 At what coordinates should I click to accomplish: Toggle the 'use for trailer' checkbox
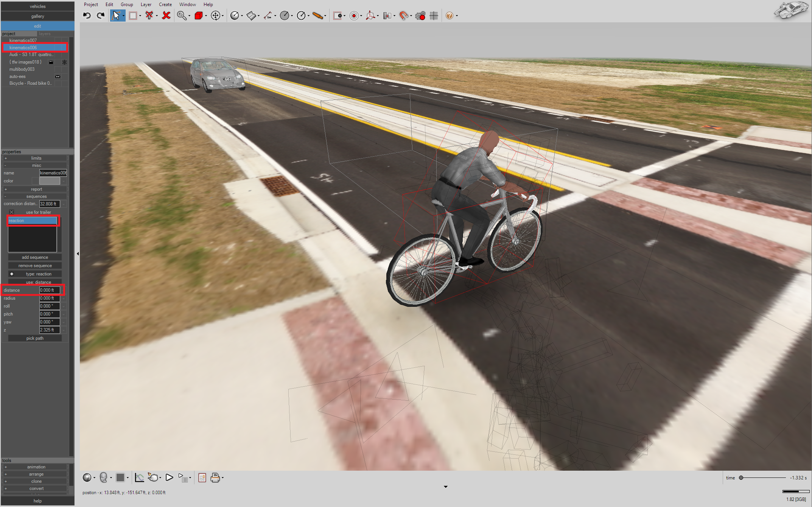point(12,212)
